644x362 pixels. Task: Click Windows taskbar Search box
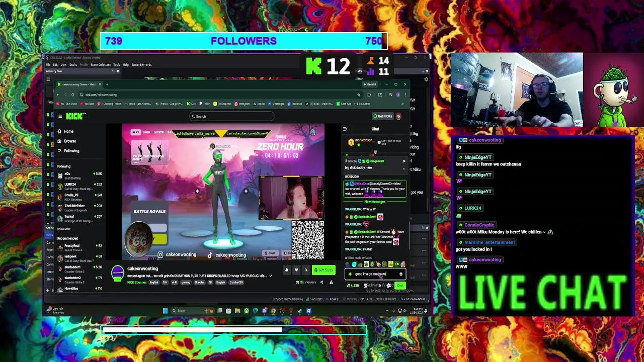(193, 311)
